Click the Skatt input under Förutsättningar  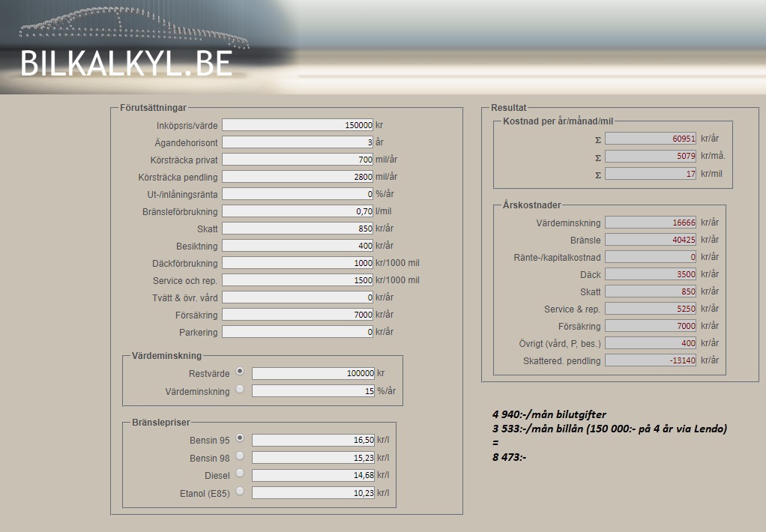click(x=298, y=229)
